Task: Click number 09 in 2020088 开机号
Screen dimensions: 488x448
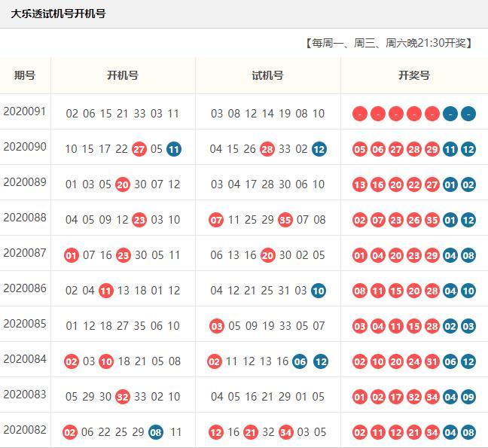Action: [x=105, y=220]
